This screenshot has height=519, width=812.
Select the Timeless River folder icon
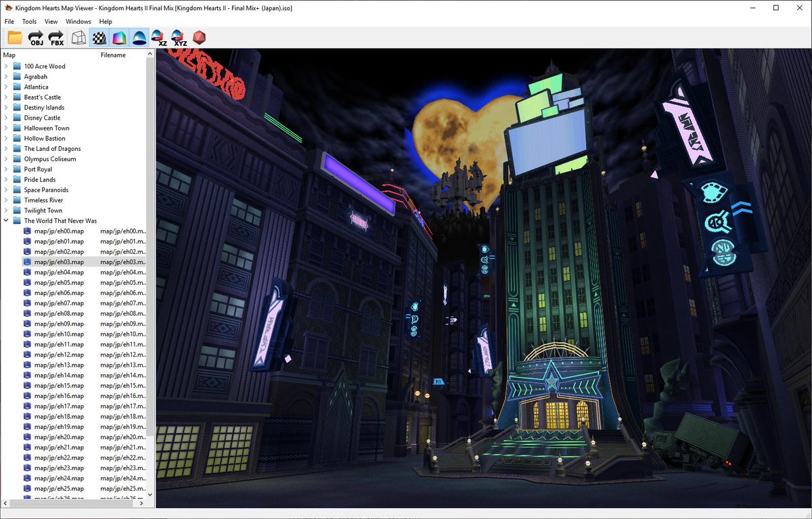(x=17, y=200)
